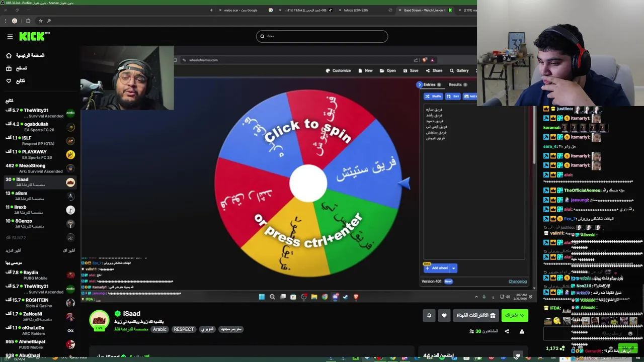Open the Changelog link
Image resolution: width=644 pixels, height=362 pixels.
(x=517, y=282)
